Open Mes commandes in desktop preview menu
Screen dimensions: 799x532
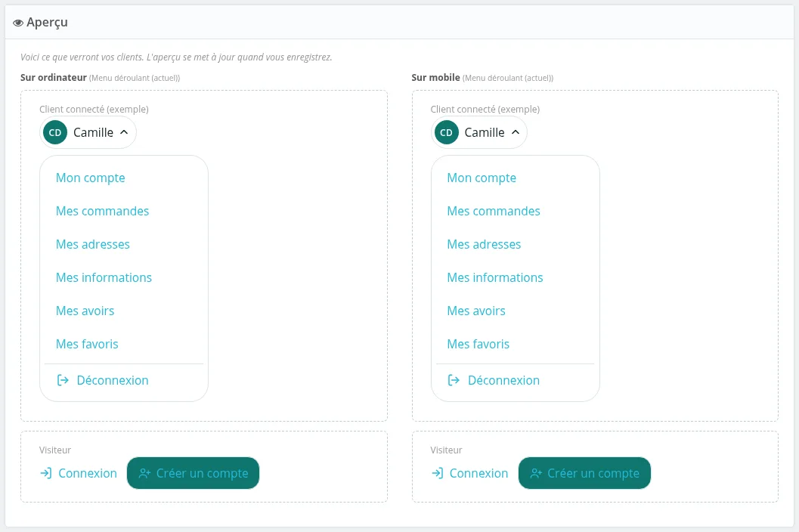click(x=102, y=211)
